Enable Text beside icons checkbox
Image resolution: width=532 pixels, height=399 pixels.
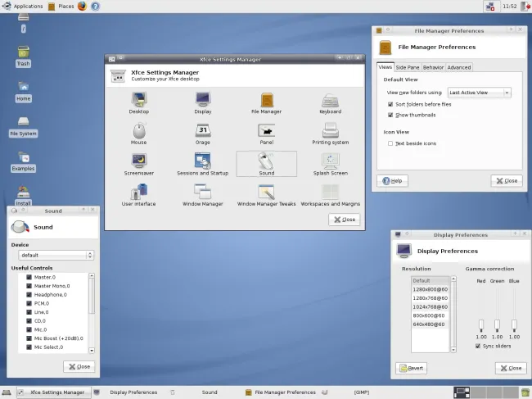pos(390,143)
